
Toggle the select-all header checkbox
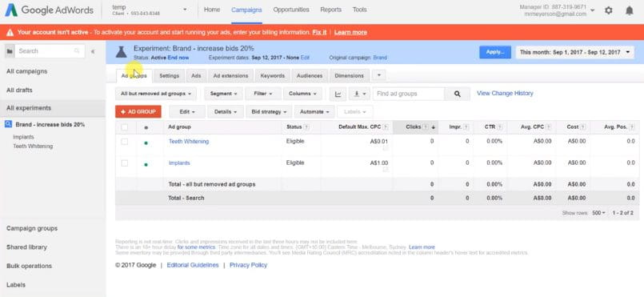coord(125,127)
